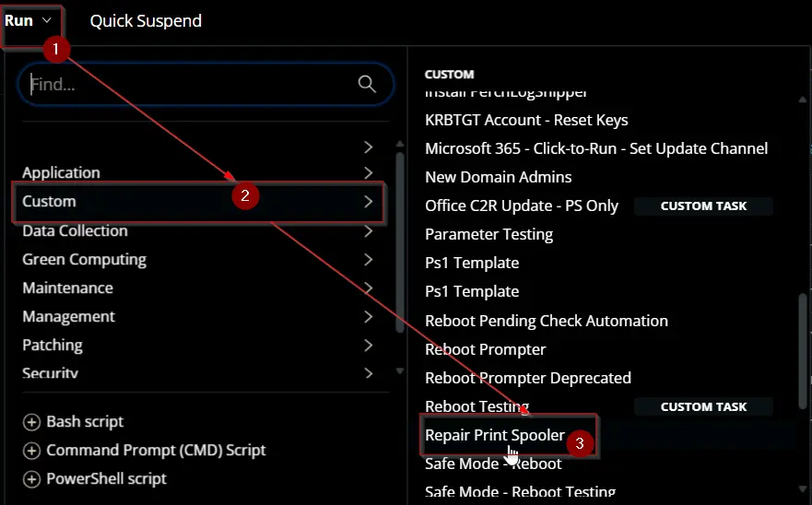This screenshot has height=505, width=812.
Task: Click the magnifier search icon in Find box
Action: pos(367,83)
